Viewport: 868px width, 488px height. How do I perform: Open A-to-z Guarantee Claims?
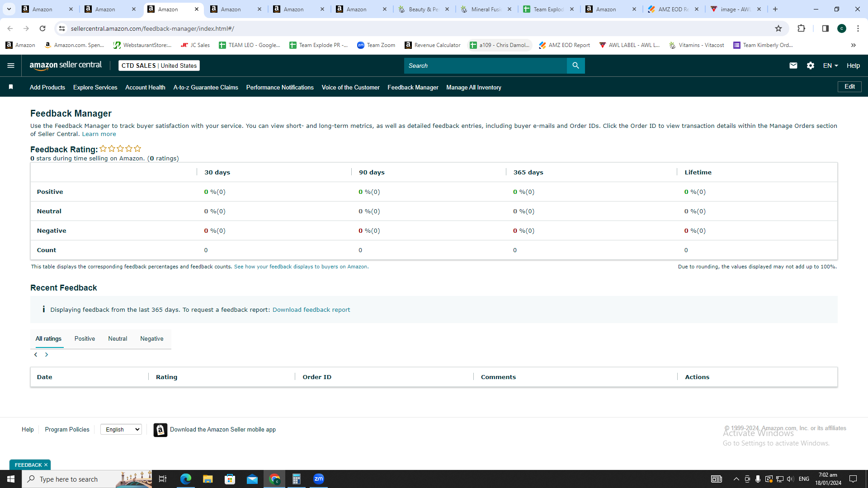pyautogui.click(x=206, y=87)
